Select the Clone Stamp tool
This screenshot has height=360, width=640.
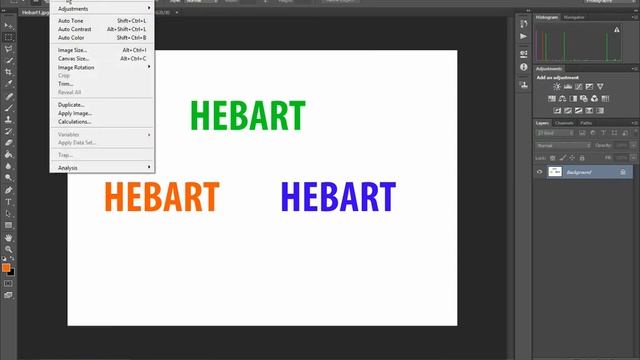(8, 120)
